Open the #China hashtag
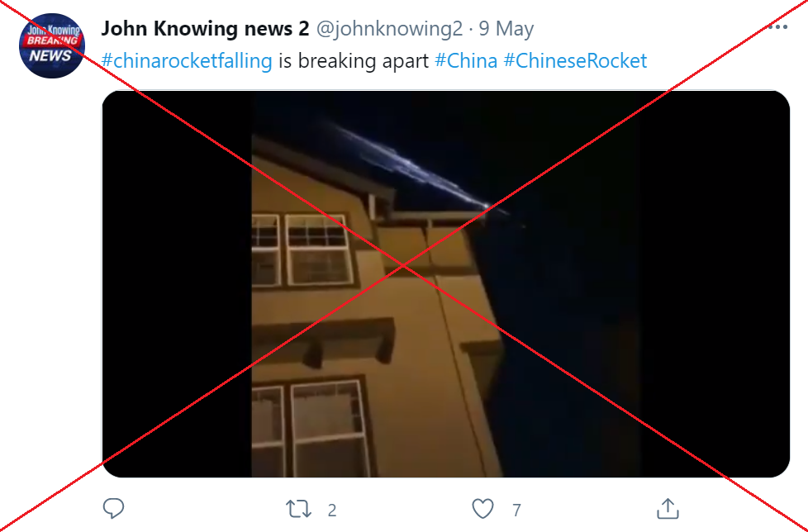 [466, 61]
